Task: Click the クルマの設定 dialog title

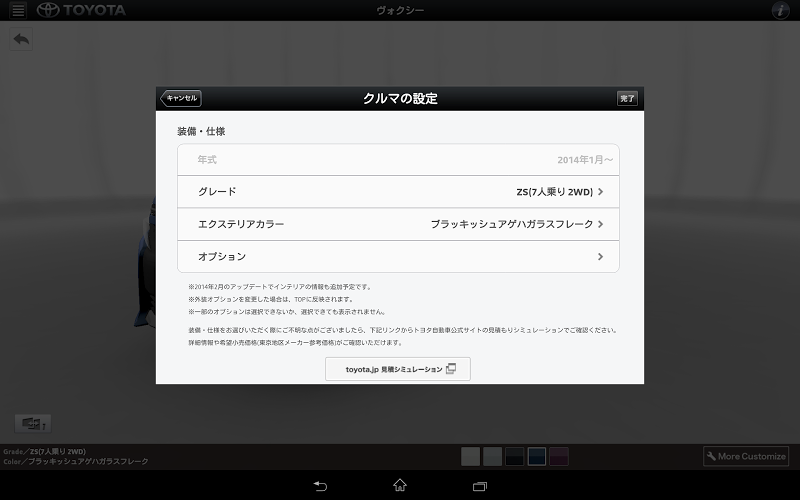Action: click(400, 98)
